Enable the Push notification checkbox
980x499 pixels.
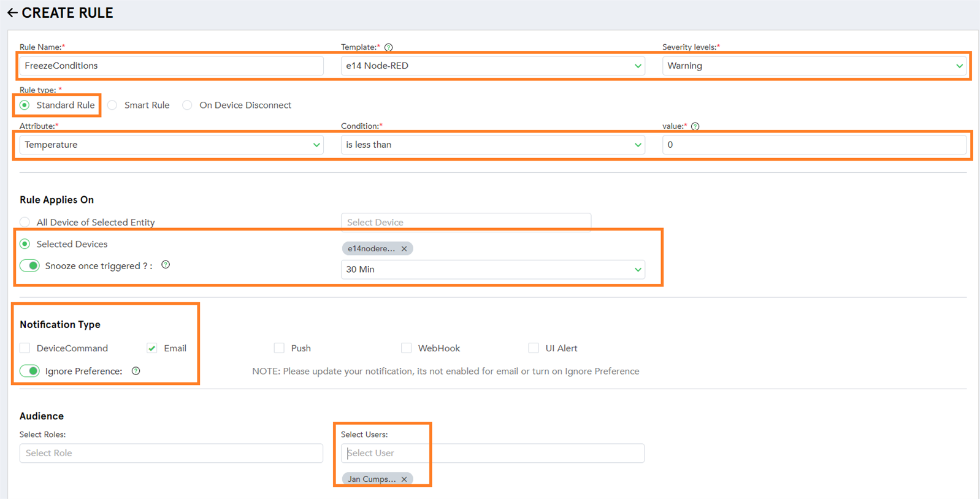click(279, 348)
